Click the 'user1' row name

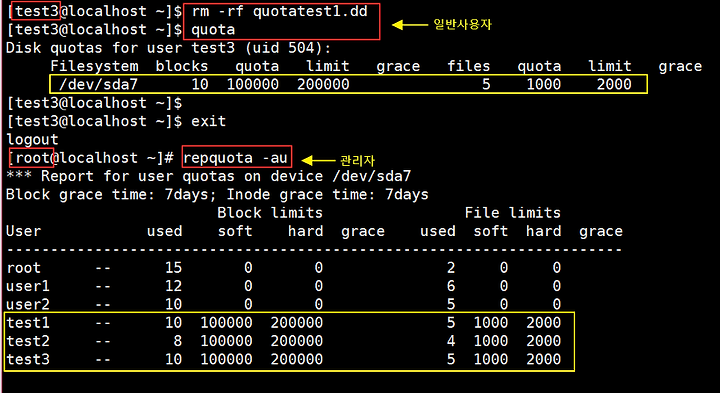pyautogui.click(x=28, y=286)
